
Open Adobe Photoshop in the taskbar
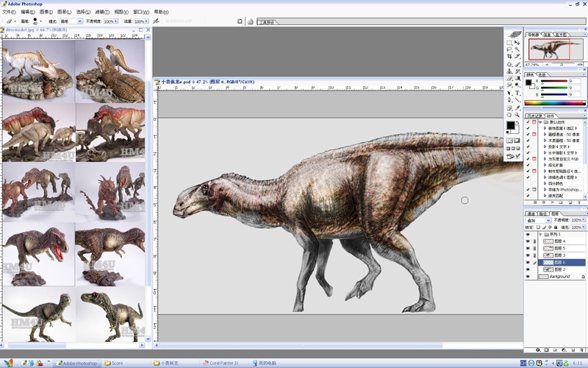click(77, 363)
